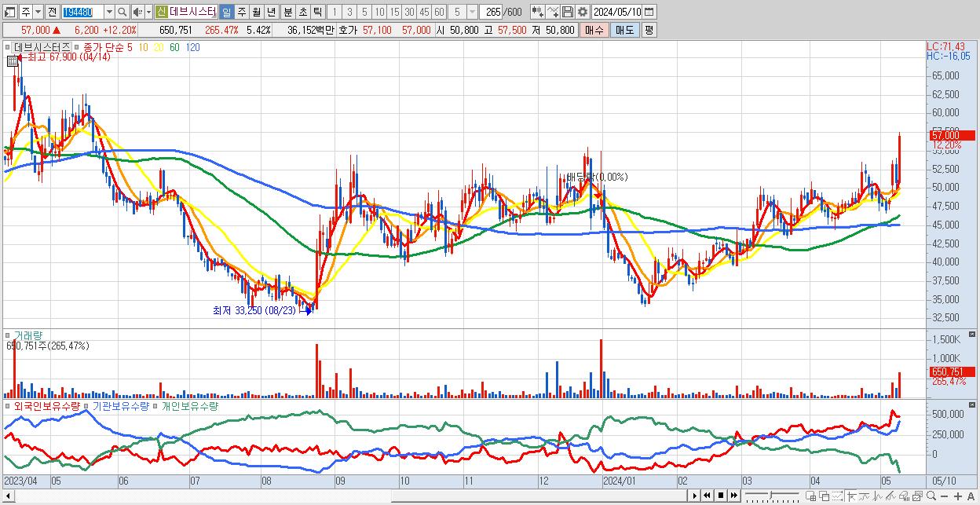
Task: Click stock code input 194480
Action: [82, 12]
